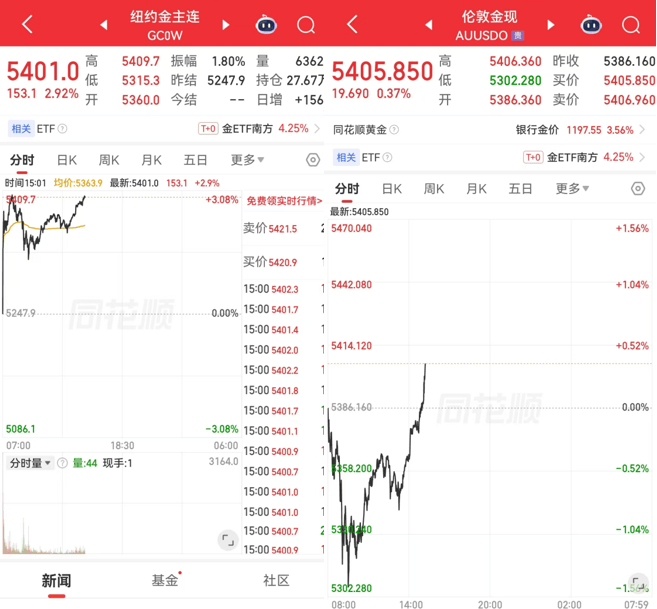
Task: Expand the chart to fullscreen in 纽约金主连 panel
Action: tap(228, 541)
